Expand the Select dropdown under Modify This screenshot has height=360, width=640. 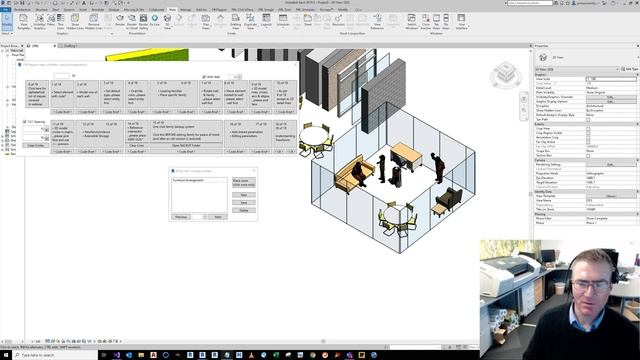point(7,33)
